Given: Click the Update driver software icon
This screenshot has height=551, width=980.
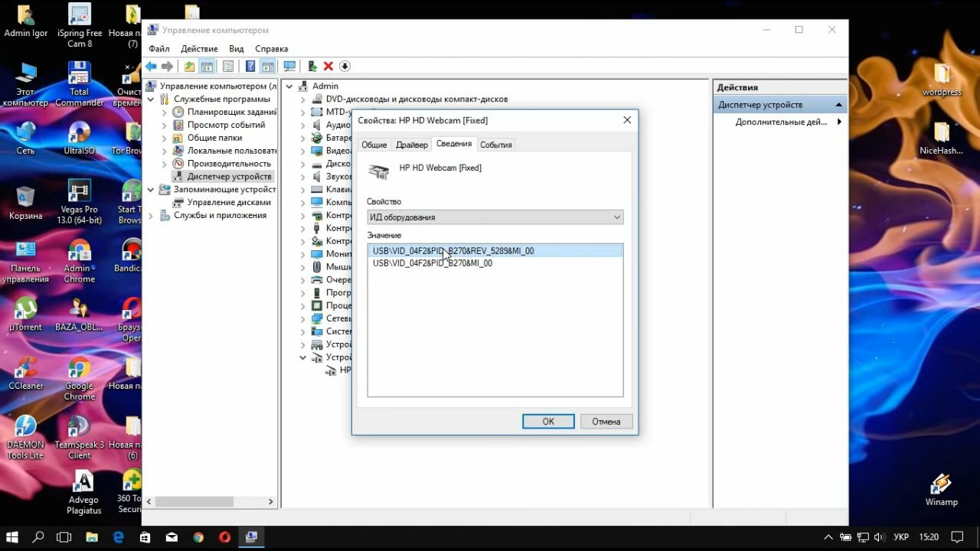Looking at the screenshot, I should coord(312,67).
